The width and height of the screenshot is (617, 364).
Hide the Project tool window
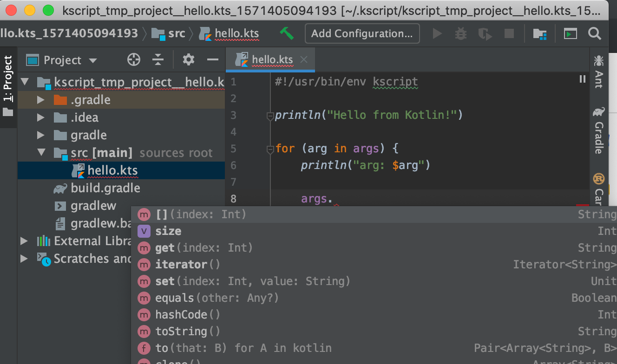pyautogui.click(x=212, y=59)
